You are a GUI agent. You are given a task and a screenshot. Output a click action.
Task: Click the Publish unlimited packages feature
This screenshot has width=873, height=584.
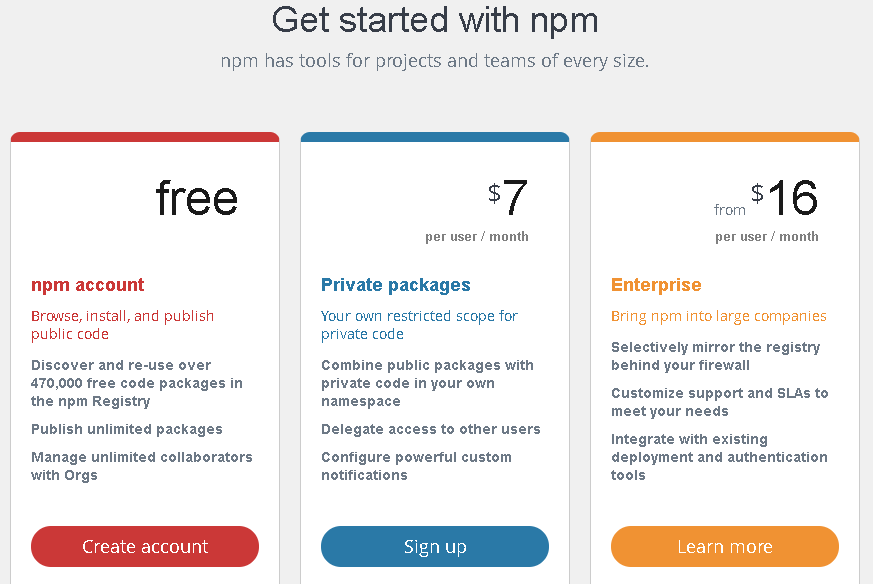point(126,429)
